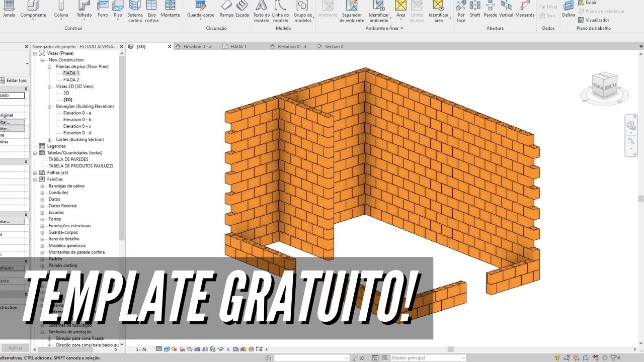The height and width of the screenshot is (362, 644).
Task: Select the Por face opening tool
Action: tap(461, 12)
